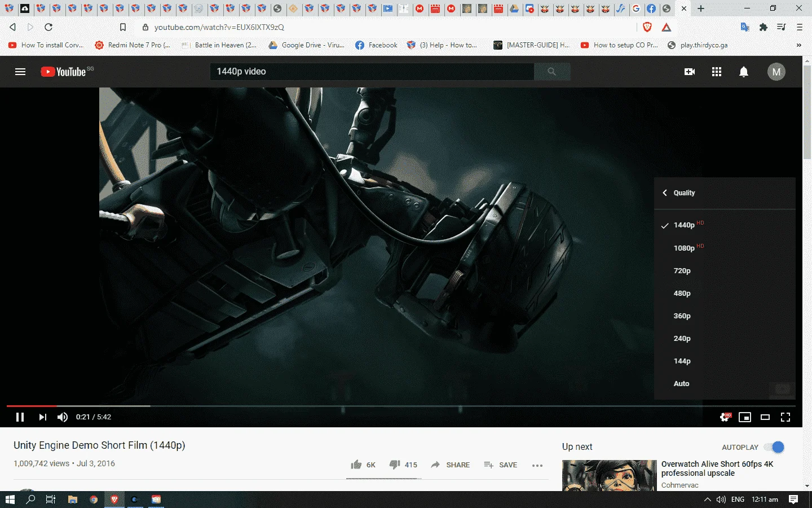The image size is (812, 508).
Task: Show more bookmarks chevron
Action: (x=798, y=45)
